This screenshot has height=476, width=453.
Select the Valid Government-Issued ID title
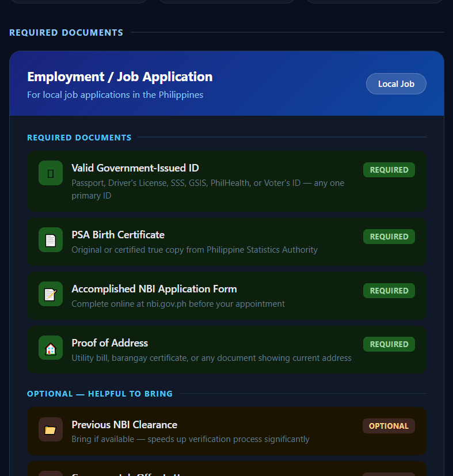[x=135, y=168]
